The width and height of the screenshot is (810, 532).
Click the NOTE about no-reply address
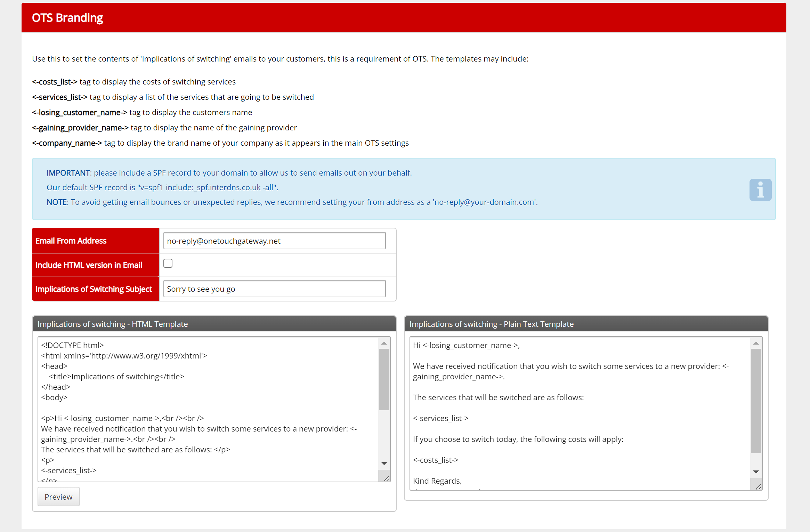pos(292,202)
